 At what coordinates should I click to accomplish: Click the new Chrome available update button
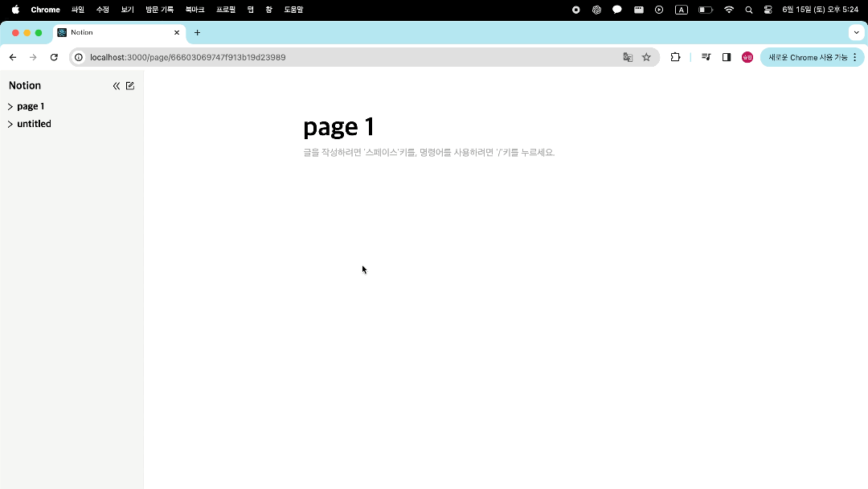tap(807, 57)
